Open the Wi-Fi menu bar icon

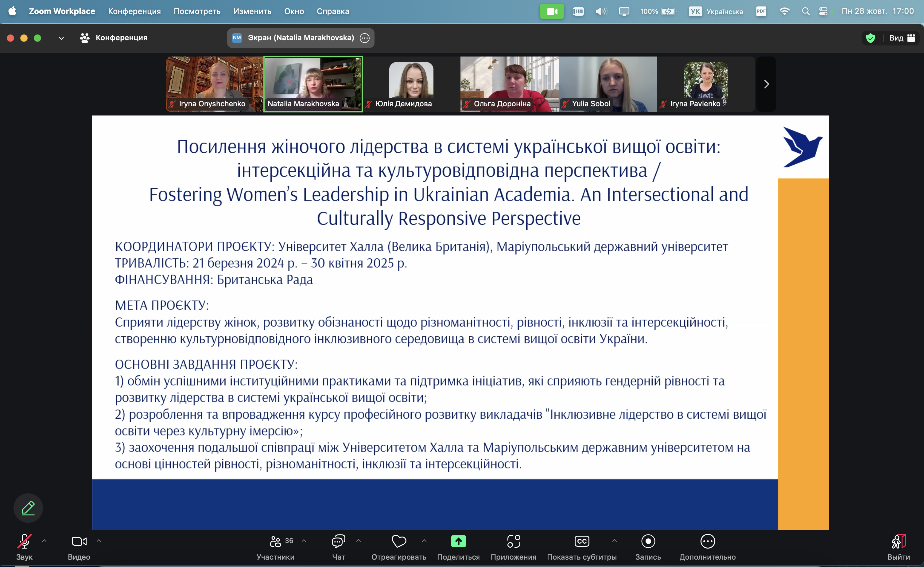coord(784,11)
